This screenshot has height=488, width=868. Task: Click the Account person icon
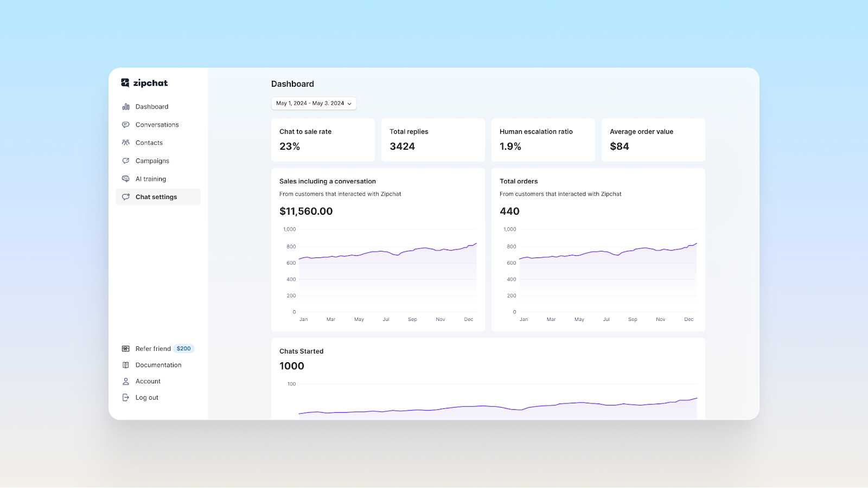[x=126, y=381]
